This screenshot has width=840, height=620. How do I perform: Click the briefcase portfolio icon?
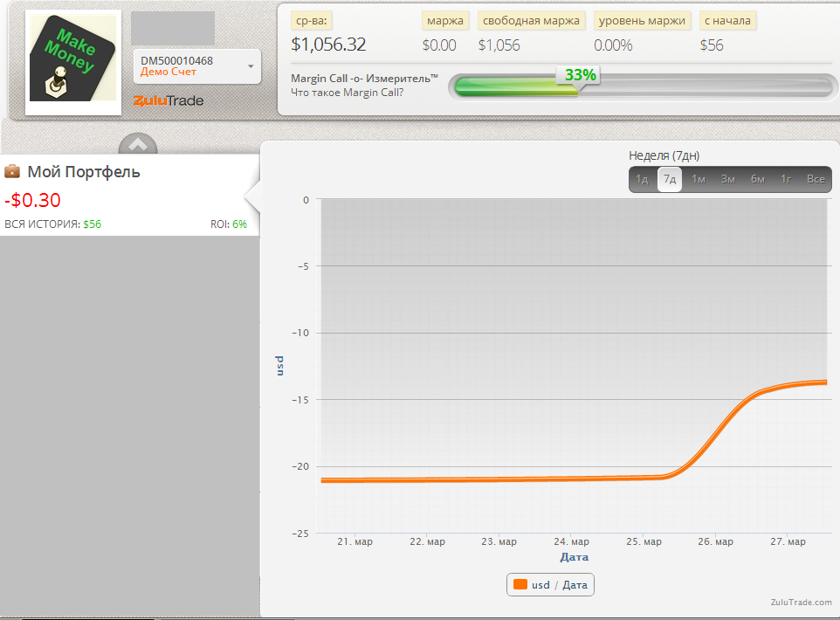coord(12,171)
